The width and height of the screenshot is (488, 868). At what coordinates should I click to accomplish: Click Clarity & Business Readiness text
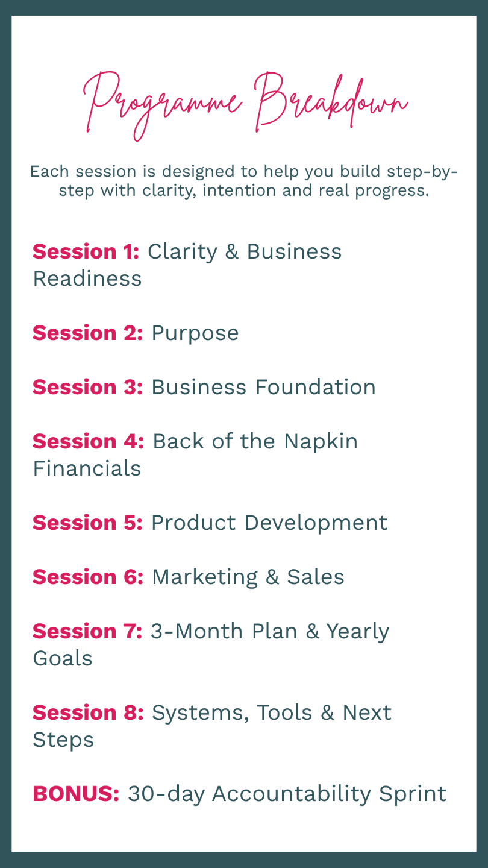[x=187, y=265]
